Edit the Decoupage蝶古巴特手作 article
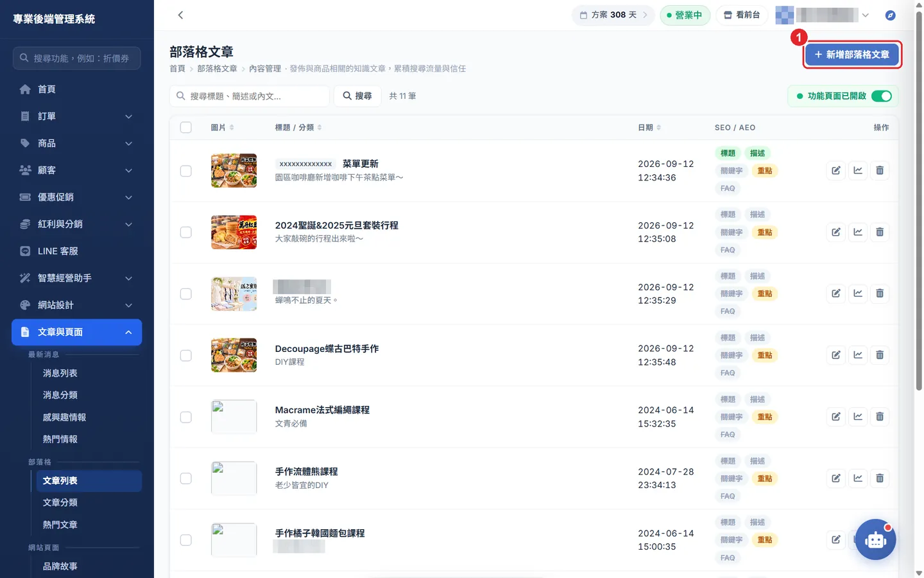This screenshot has height=578, width=924. click(836, 355)
